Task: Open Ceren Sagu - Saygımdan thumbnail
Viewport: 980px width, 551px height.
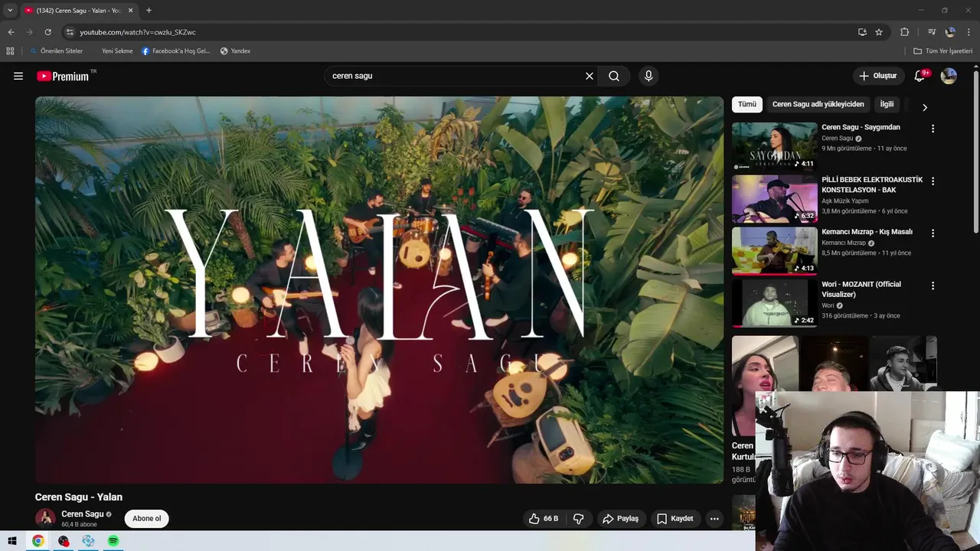Action: pyautogui.click(x=774, y=146)
